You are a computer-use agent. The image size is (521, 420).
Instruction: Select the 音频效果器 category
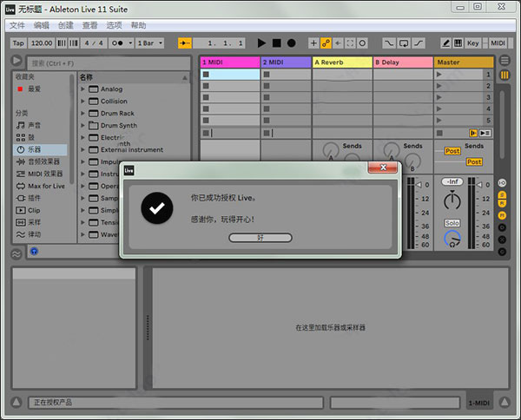41,161
